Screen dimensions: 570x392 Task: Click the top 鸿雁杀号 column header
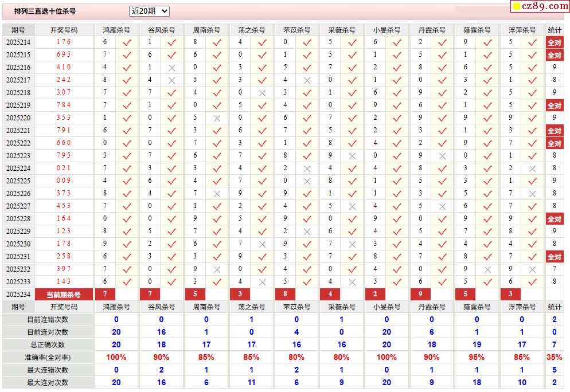point(116,30)
